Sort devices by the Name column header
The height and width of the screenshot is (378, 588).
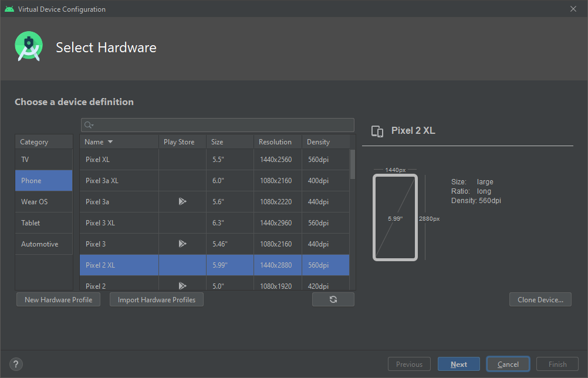point(99,141)
